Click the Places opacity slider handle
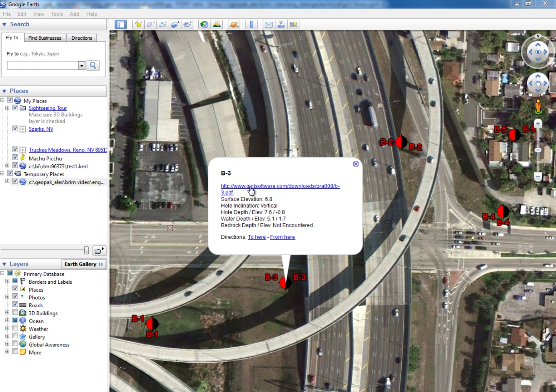The image size is (556, 392). (x=86, y=250)
